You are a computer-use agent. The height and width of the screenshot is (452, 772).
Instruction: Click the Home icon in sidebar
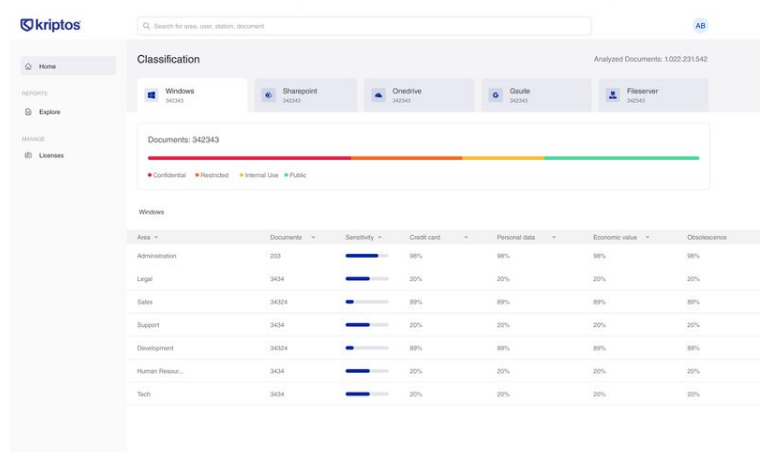28,67
